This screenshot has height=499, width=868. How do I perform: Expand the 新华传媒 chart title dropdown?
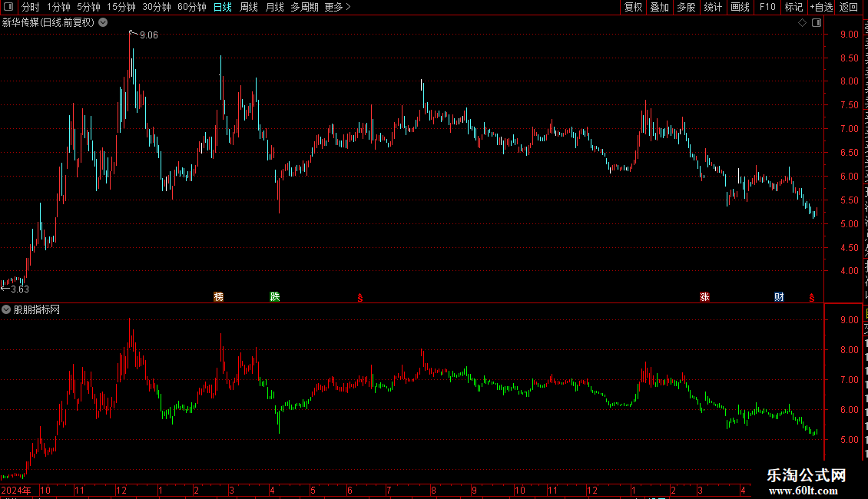point(103,23)
